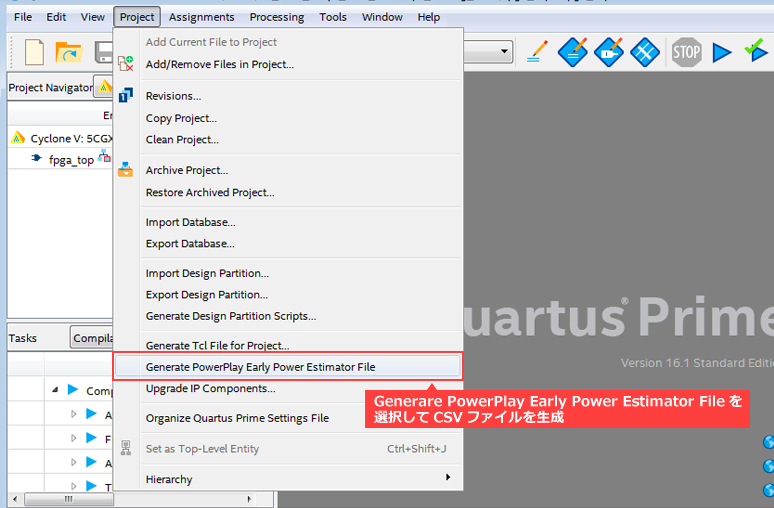Screen dimensions: 774x508
Task: Click the horizontal scrollbar right arrow
Action: 249,499
